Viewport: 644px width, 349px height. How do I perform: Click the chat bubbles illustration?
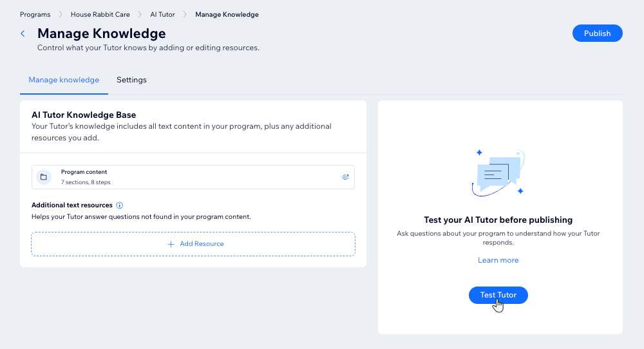pos(498,173)
